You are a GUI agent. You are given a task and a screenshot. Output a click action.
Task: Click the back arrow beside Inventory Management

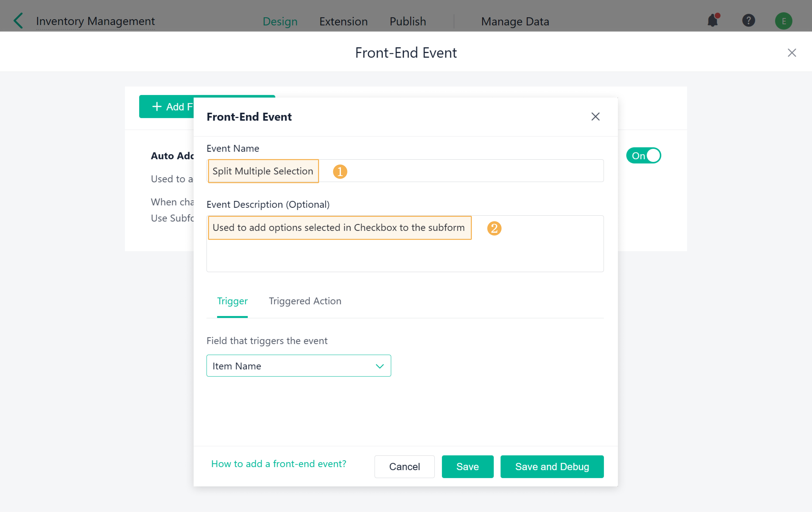(x=18, y=21)
